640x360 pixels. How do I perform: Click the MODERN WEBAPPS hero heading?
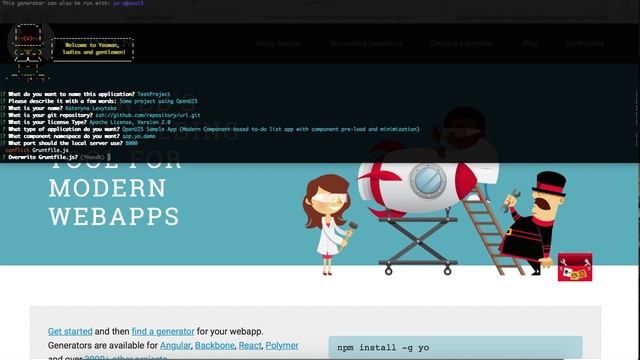point(114,202)
